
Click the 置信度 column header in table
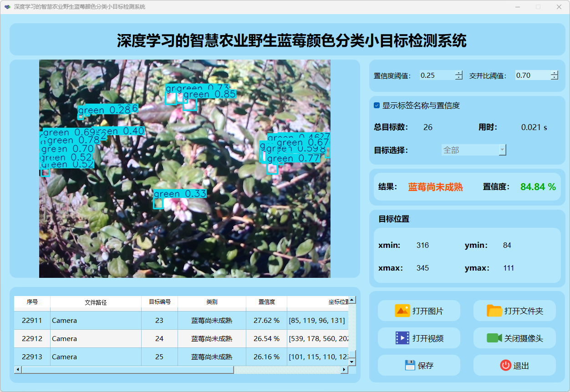266,302
